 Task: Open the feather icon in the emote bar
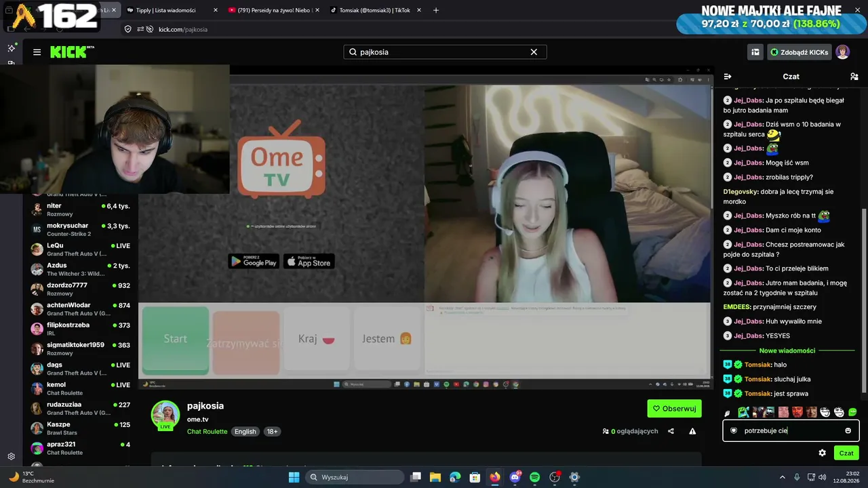point(728,413)
